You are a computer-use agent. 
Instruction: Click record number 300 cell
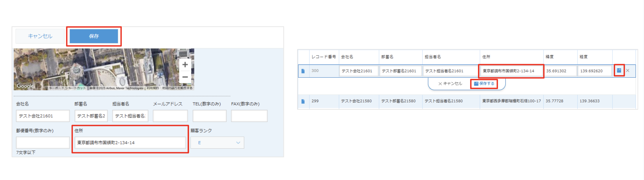pyautogui.click(x=315, y=71)
